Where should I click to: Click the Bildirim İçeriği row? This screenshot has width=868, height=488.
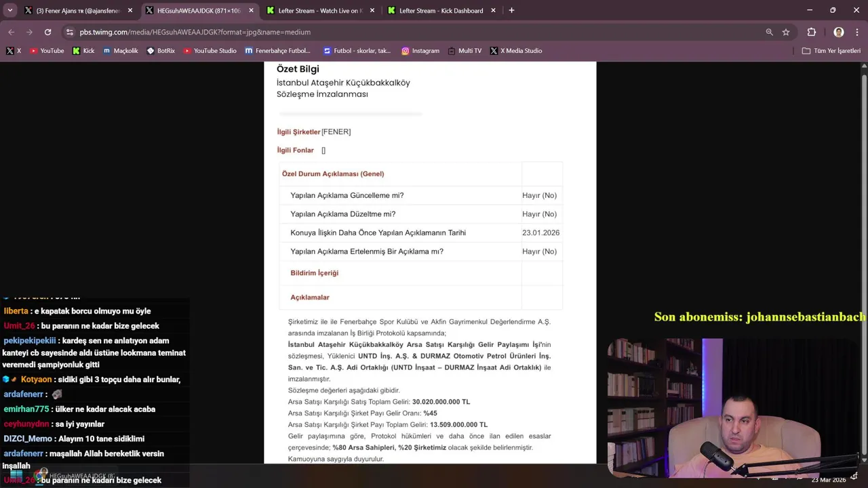pyautogui.click(x=420, y=273)
